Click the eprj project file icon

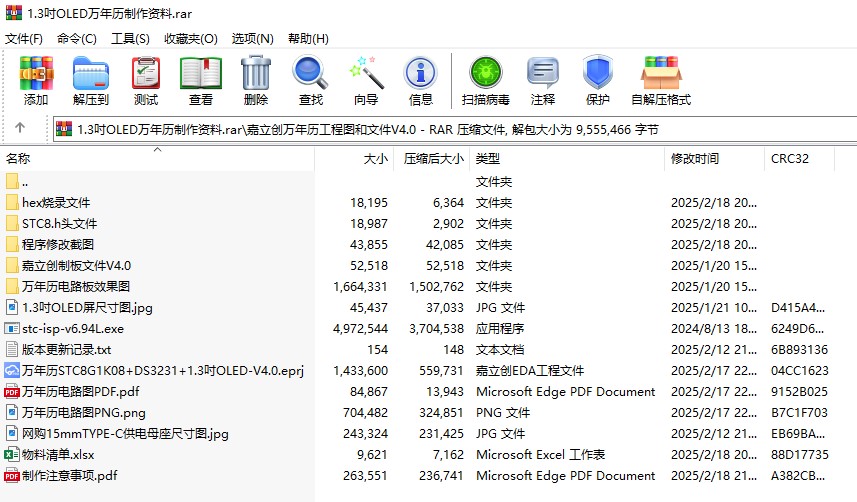coord(12,371)
